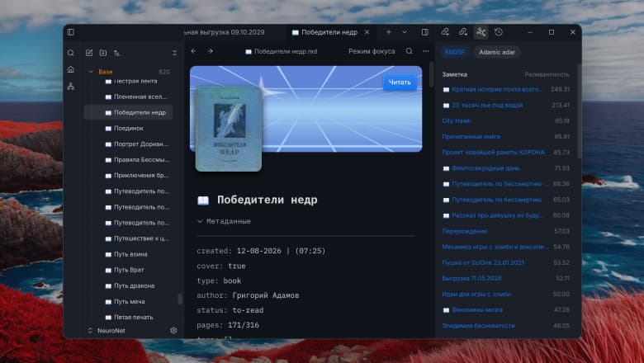Open the NeuroNet vault switcher

click(111, 330)
